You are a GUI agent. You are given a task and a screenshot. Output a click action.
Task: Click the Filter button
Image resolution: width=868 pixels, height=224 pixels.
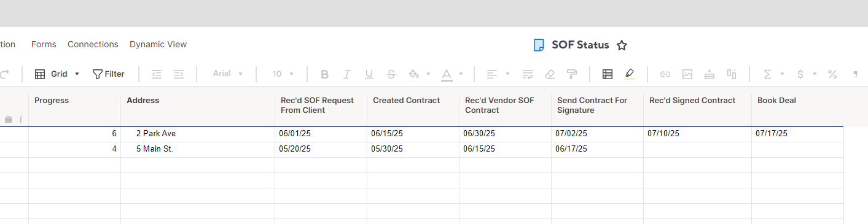coord(109,74)
